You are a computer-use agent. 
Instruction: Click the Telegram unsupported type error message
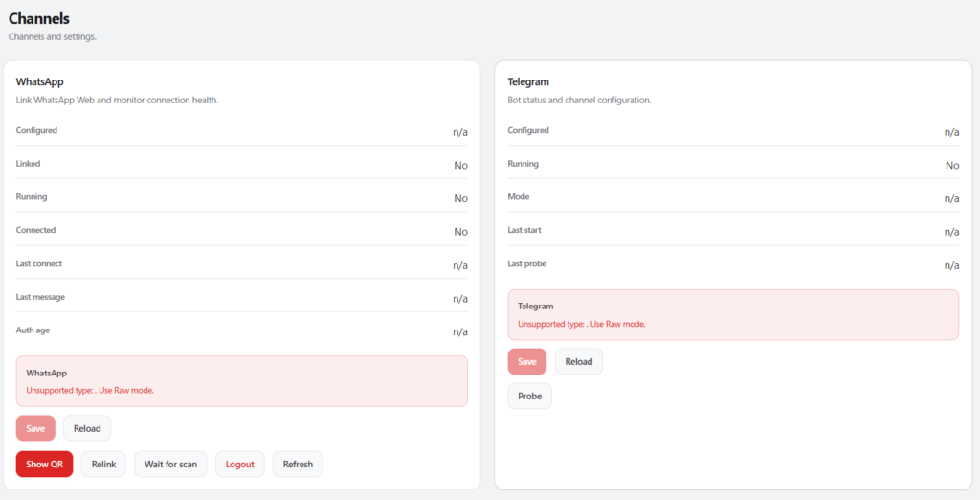(x=581, y=324)
